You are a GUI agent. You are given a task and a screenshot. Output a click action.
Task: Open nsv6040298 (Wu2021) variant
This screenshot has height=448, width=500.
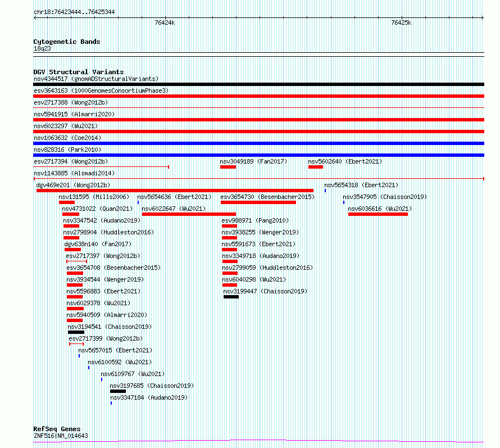254,279
